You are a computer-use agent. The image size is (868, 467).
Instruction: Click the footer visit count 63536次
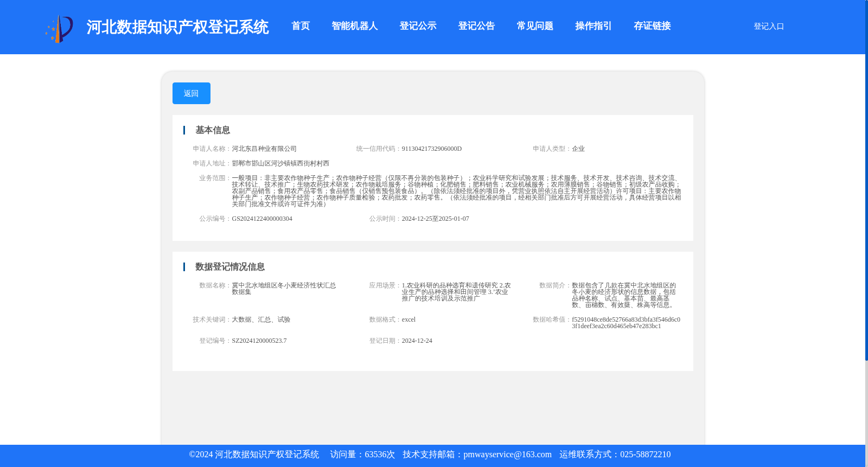(380, 455)
